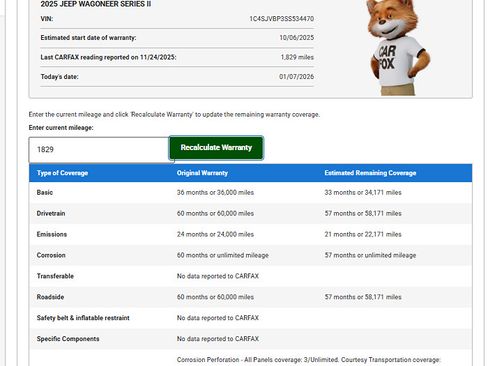The image size is (488, 366).
Task: Click Drivetrain original warranty 60 months or 60,000 miles
Action: pyautogui.click(x=215, y=213)
